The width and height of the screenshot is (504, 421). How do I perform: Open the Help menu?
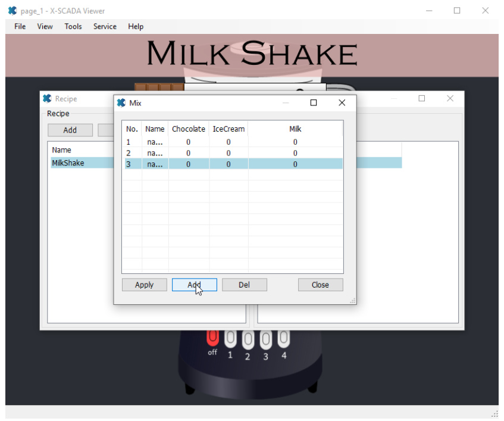(x=136, y=26)
